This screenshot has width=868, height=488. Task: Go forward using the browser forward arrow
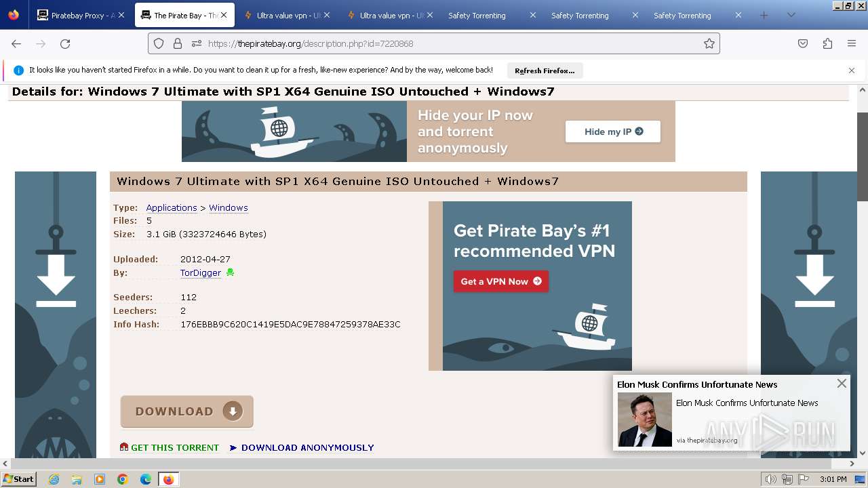pyautogui.click(x=41, y=43)
